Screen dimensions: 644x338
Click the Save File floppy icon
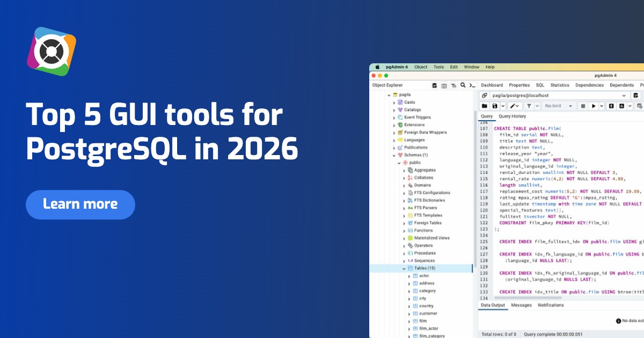click(x=495, y=106)
